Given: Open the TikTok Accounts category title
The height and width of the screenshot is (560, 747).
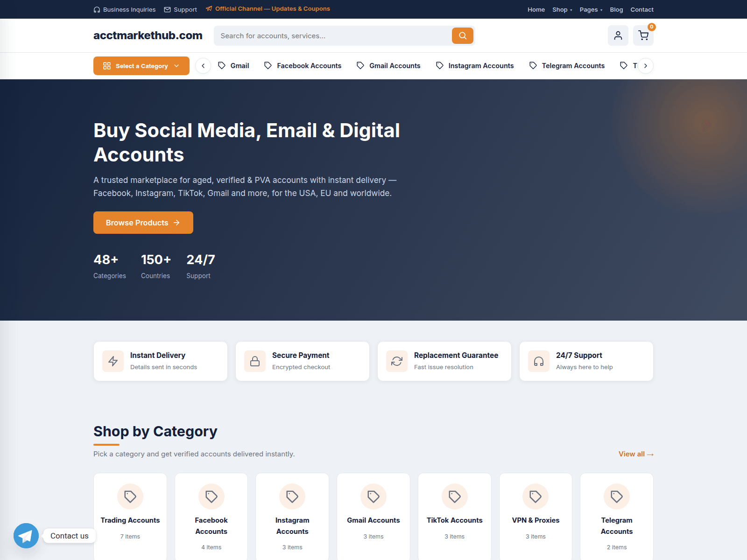Looking at the screenshot, I should coord(455,520).
